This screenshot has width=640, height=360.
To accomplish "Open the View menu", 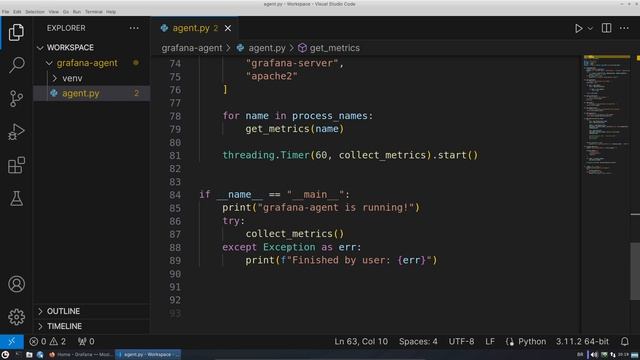I will pos(54,12).
